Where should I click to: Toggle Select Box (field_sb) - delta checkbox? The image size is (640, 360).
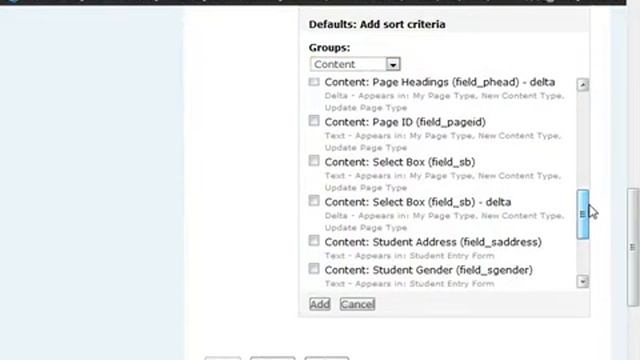click(x=314, y=200)
